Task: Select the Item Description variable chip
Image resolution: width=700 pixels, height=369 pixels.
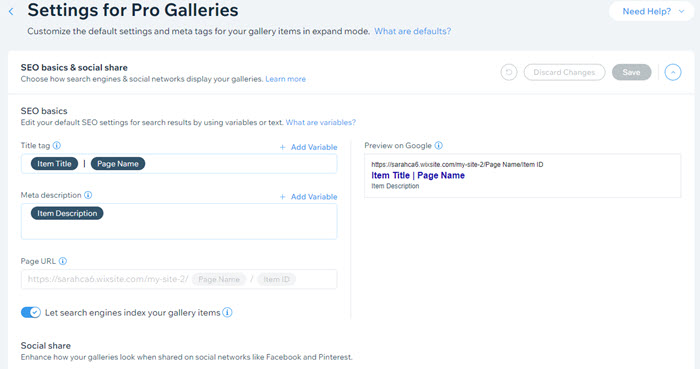Action: pyautogui.click(x=67, y=213)
